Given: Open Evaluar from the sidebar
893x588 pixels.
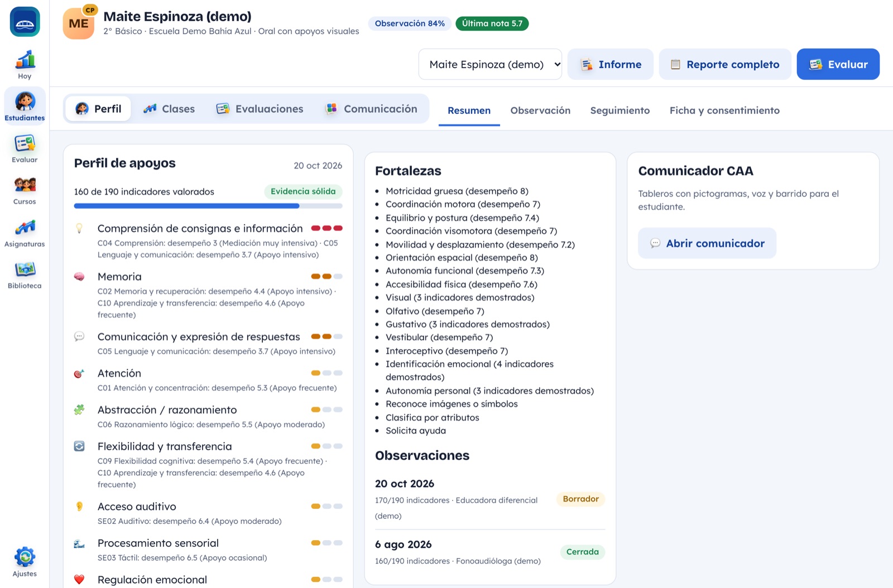Looking at the screenshot, I should pyautogui.click(x=25, y=148).
